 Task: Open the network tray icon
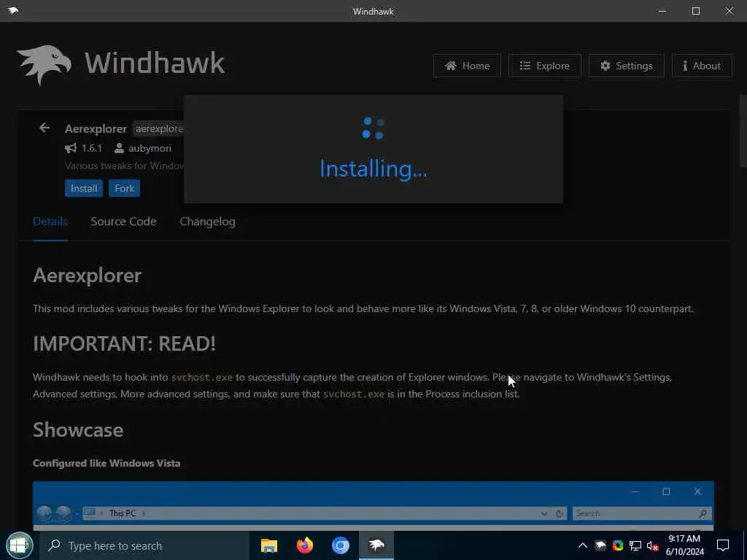[x=635, y=545]
